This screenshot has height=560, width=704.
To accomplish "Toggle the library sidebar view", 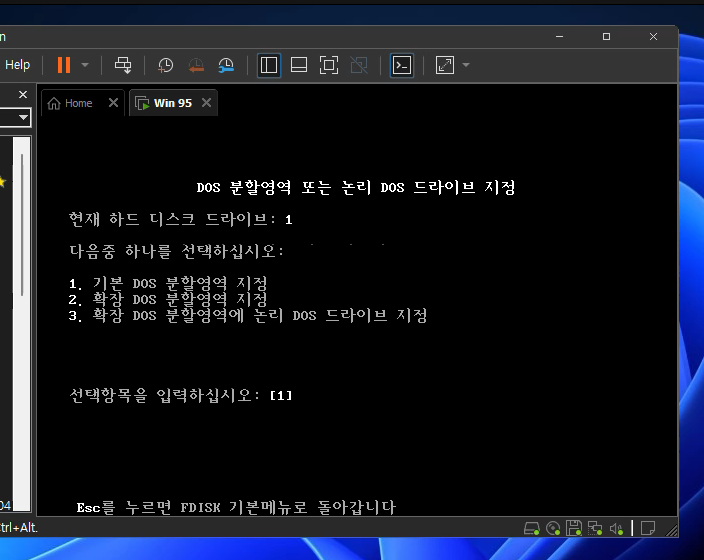I will pos(269,65).
